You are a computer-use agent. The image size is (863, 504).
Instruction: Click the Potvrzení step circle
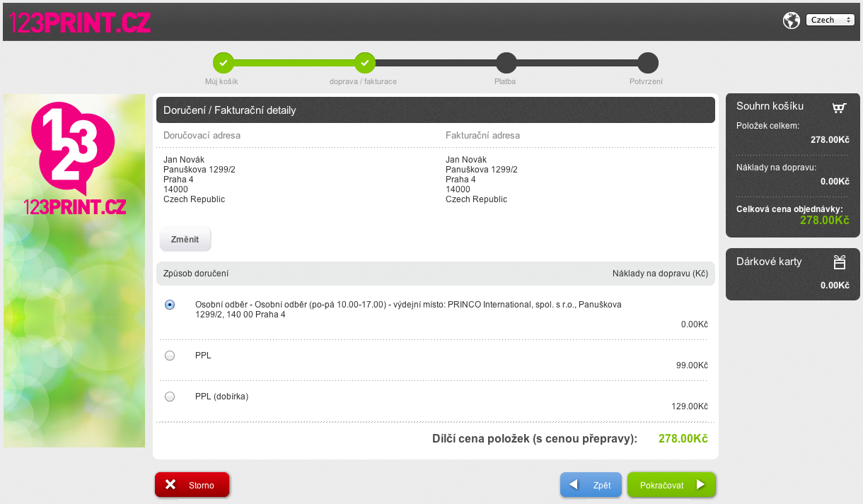point(647,63)
